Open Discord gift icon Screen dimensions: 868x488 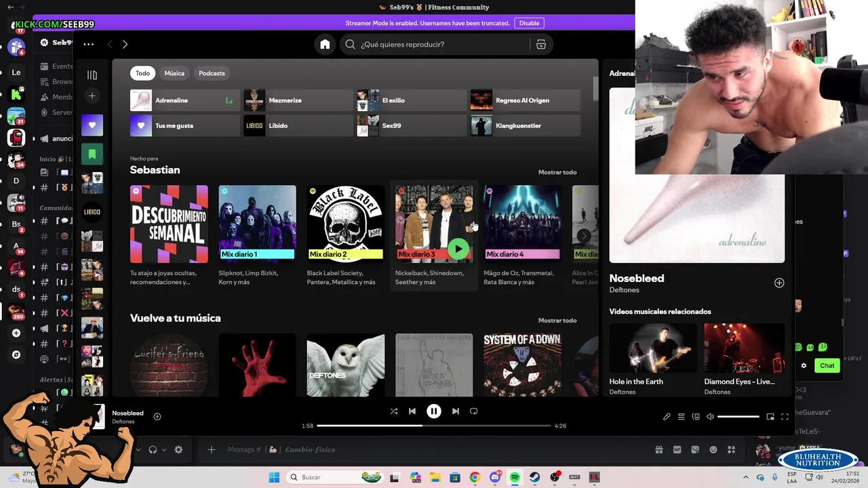click(658, 449)
